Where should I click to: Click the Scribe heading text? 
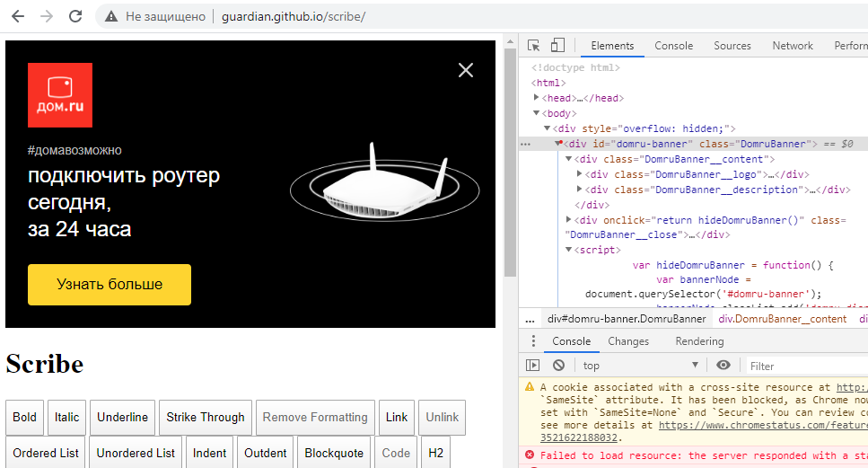click(45, 365)
